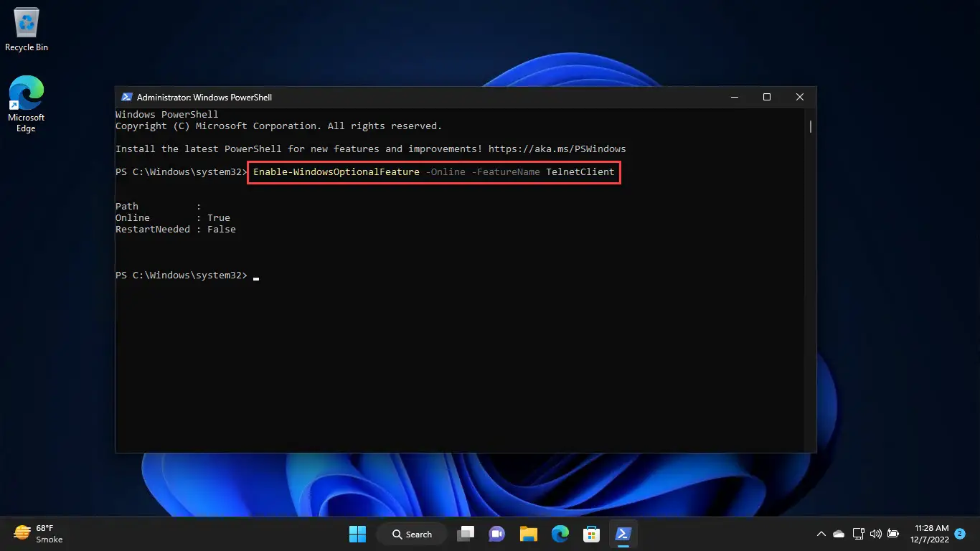The image size is (980, 551).
Task: Open File Explorer from the taskbar
Action: point(529,534)
